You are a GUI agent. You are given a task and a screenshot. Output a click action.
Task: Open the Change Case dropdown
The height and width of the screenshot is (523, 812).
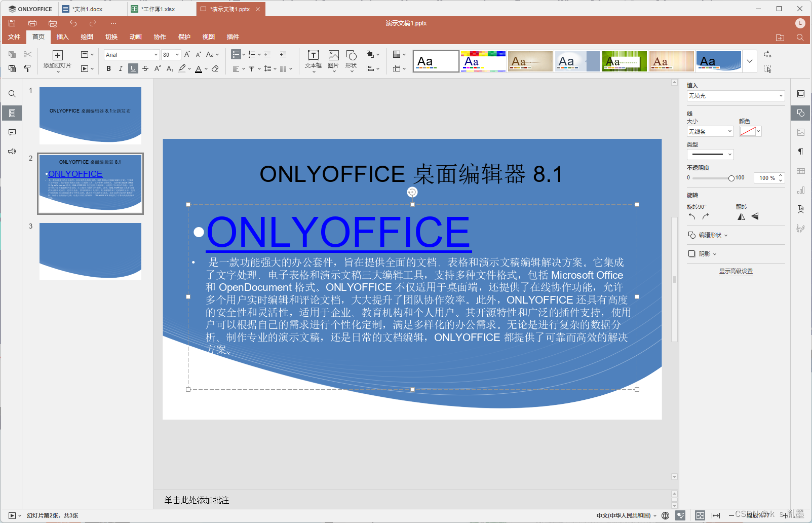(213, 54)
